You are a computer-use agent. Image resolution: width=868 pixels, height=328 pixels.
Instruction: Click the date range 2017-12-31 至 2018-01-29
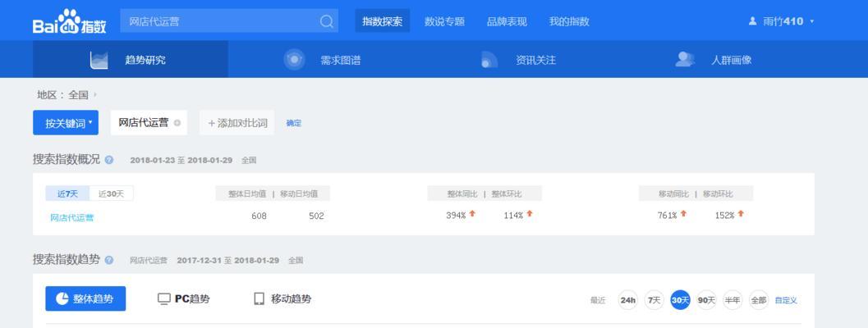(x=228, y=260)
